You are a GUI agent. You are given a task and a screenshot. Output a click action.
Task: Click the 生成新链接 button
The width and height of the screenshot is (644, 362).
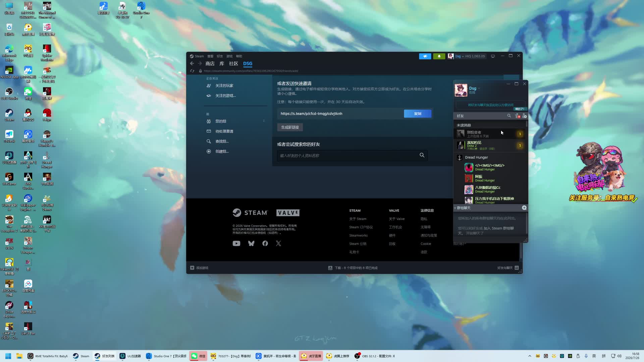click(x=290, y=127)
